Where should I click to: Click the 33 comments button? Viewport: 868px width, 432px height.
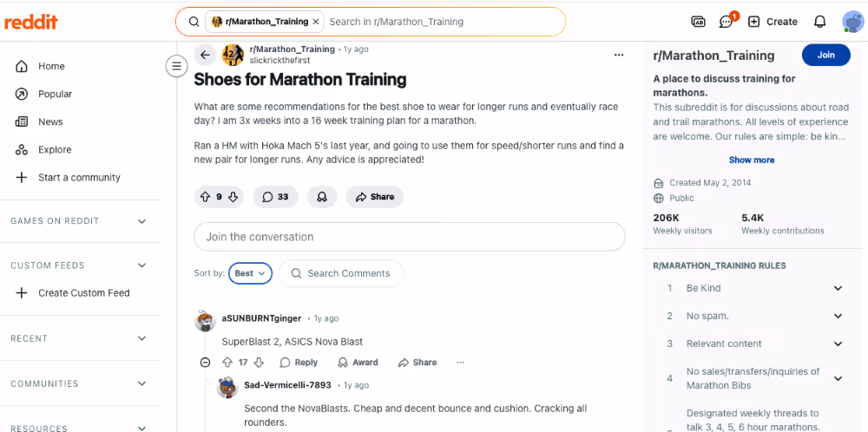(275, 197)
